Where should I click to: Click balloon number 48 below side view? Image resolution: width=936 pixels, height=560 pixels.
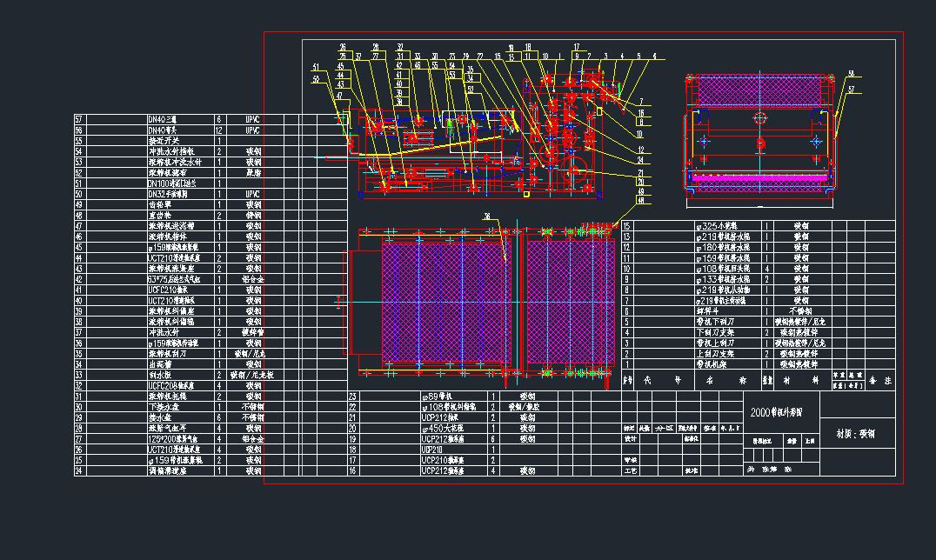641,201
